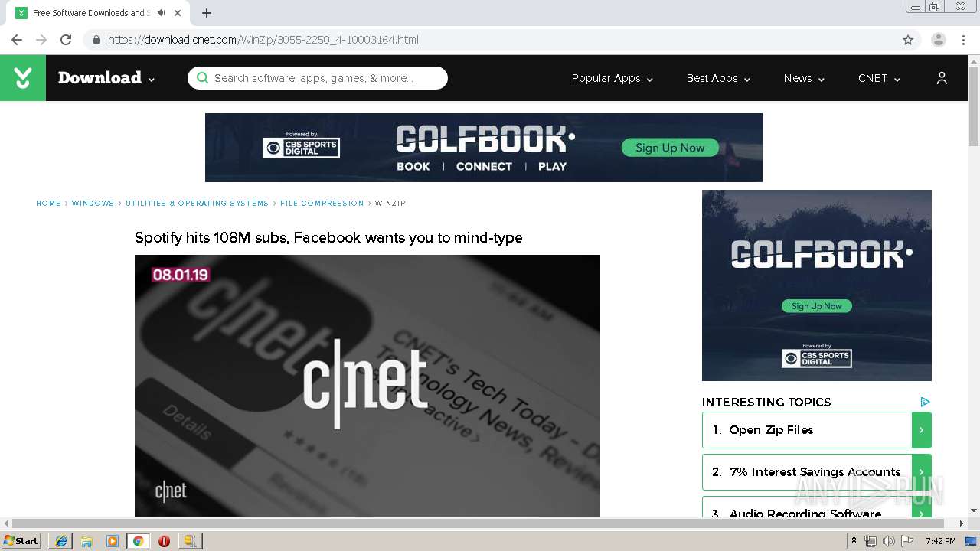Open Chrome three-dot menu

[x=963, y=40]
